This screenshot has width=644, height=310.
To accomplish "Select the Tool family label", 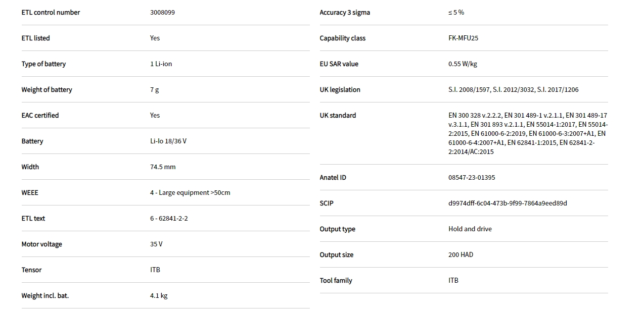I will pos(336,281).
